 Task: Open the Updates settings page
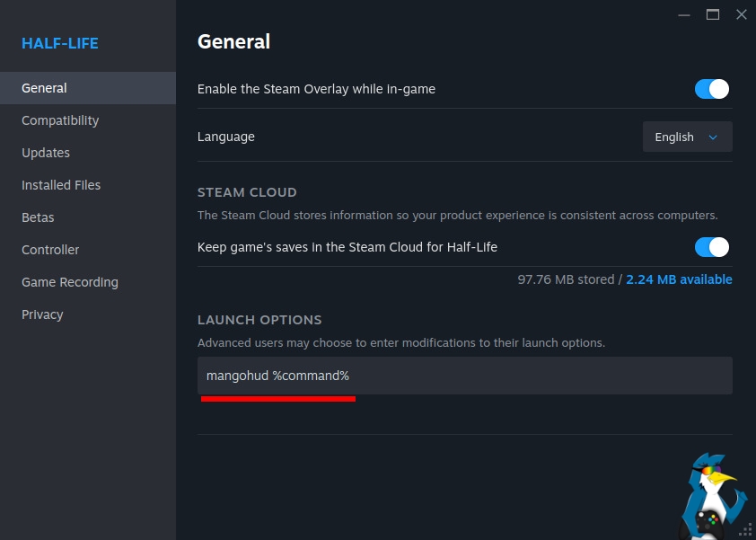pyautogui.click(x=46, y=153)
